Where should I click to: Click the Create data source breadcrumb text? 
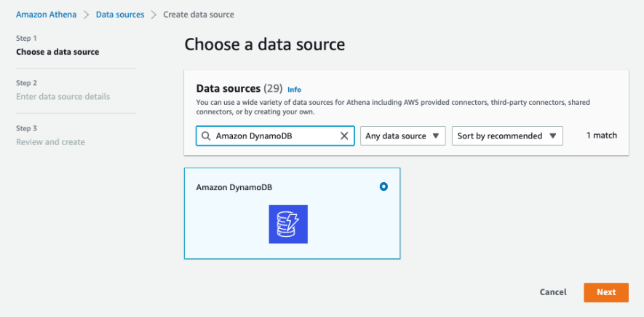(x=199, y=15)
